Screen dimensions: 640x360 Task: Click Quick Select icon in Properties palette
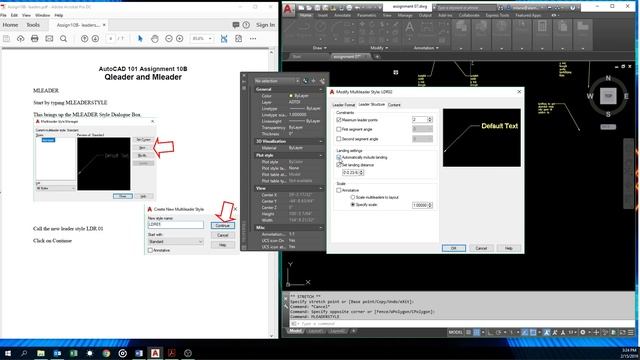pos(322,81)
